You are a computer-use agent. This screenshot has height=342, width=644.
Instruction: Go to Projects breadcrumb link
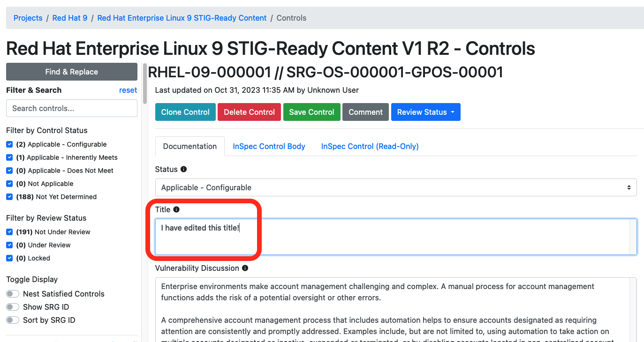coord(28,18)
